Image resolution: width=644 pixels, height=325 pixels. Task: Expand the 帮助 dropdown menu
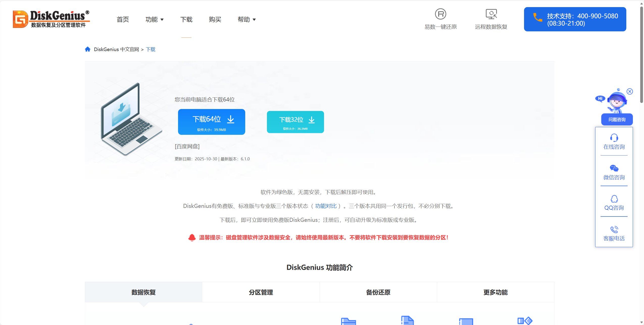coord(247,19)
